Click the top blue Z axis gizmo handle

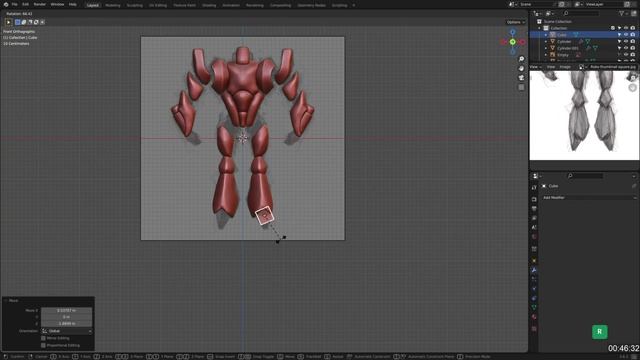[x=513, y=32]
